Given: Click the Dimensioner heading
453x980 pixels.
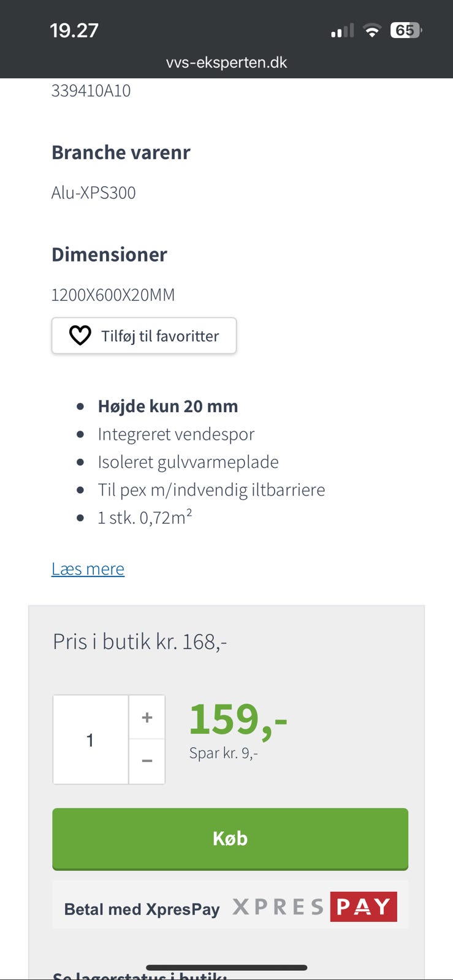Looking at the screenshot, I should [109, 255].
